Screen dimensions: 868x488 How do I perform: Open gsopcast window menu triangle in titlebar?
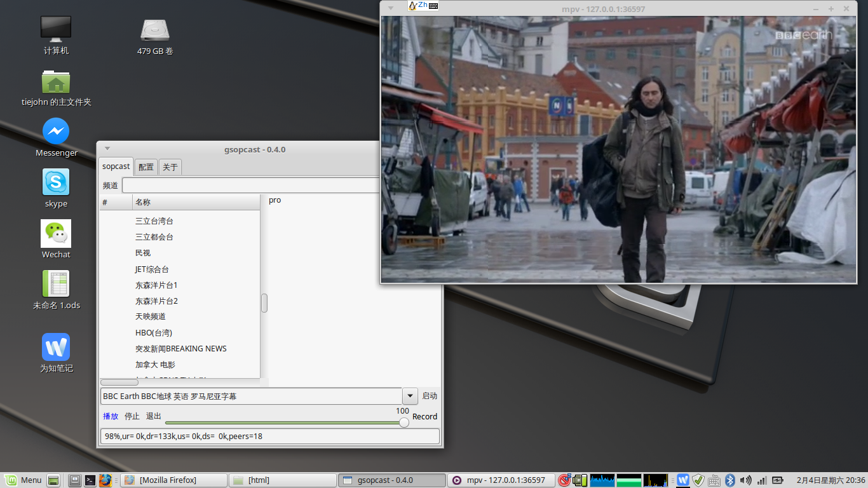click(x=107, y=149)
